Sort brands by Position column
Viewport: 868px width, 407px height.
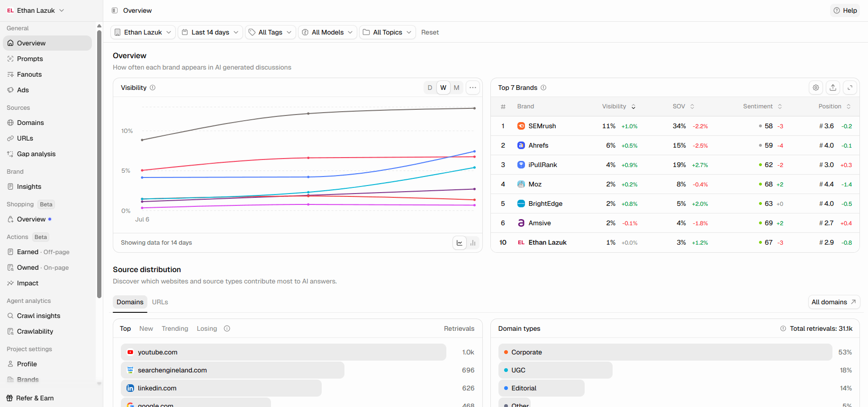coord(834,106)
